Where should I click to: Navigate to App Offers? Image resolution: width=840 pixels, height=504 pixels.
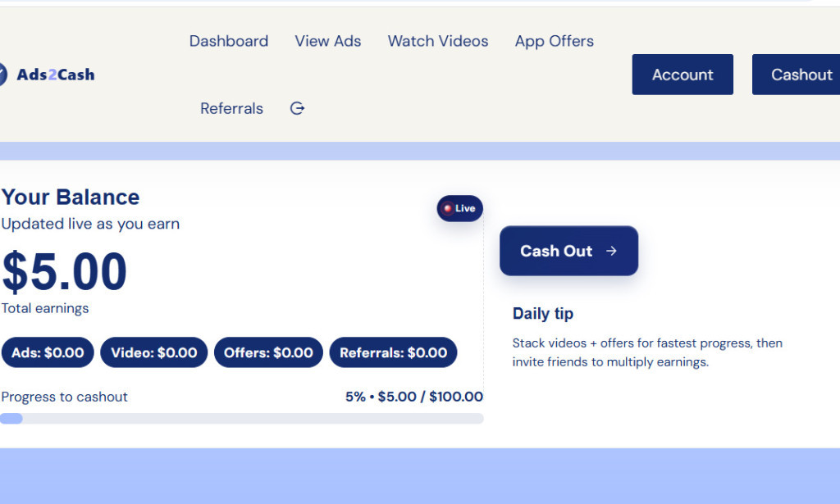555,41
